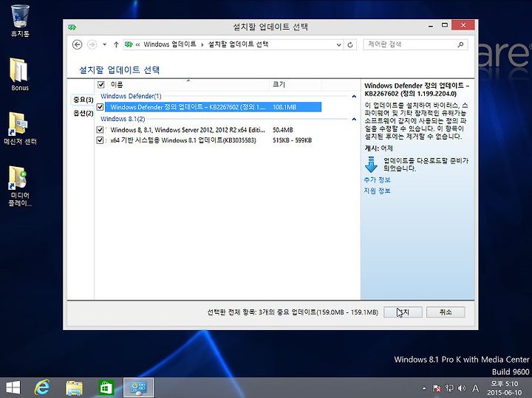Viewport: 532px width, 398px height.
Task: Open the 메신저 센터 desktop shortcut
Action: (x=20, y=128)
